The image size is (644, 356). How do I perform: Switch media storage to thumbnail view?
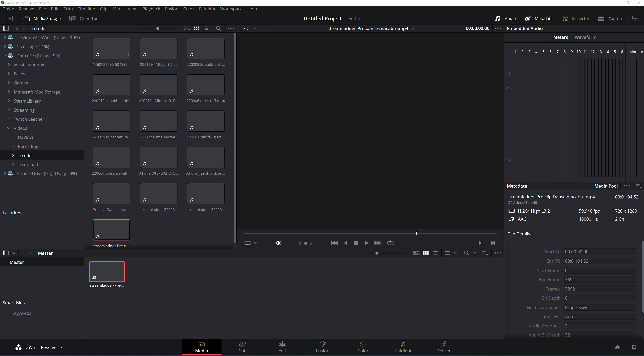[x=197, y=28]
